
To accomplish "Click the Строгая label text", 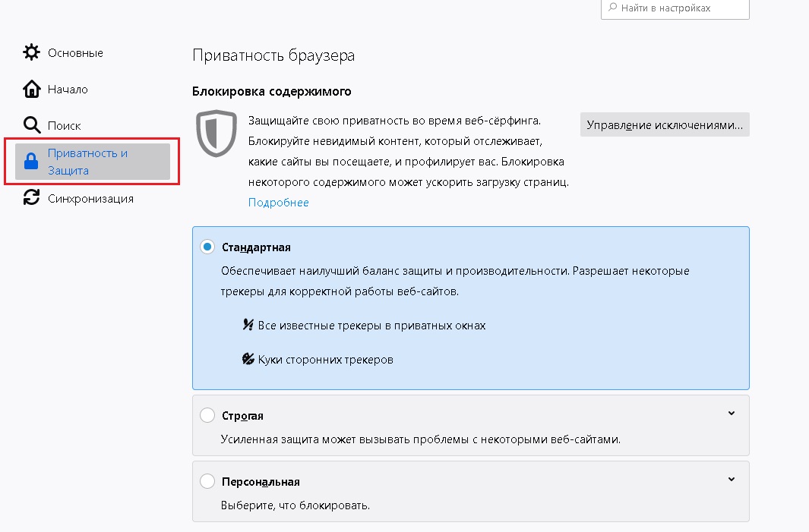I will coord(242,415).
